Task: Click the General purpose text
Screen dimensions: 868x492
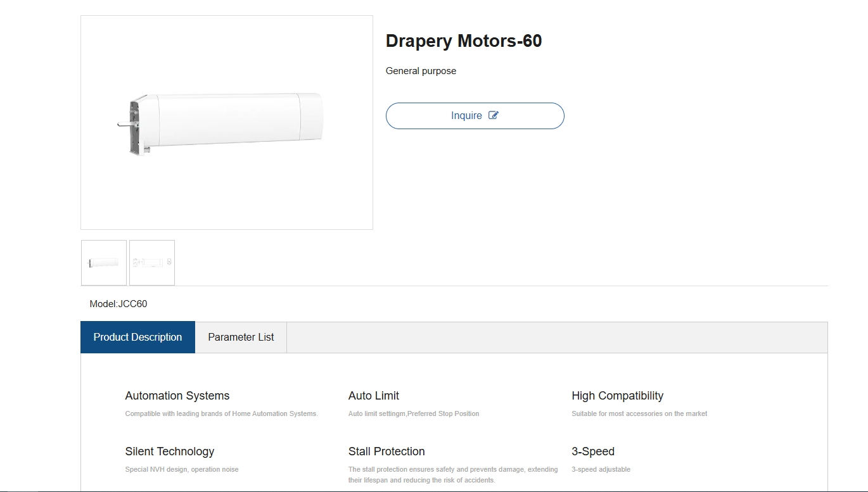Action: click(x=421, y=71)
